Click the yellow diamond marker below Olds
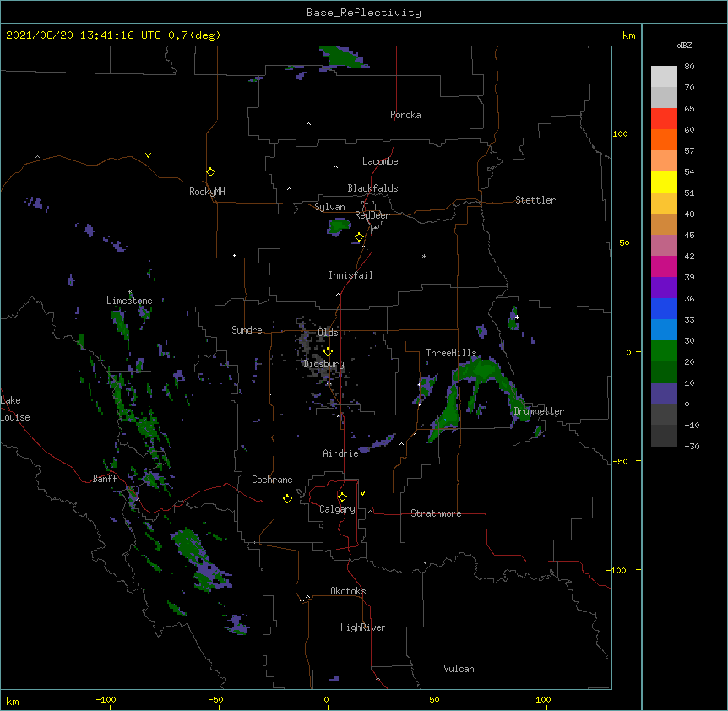The height and width of the screenshot is (711, 728). pos(329,351)
